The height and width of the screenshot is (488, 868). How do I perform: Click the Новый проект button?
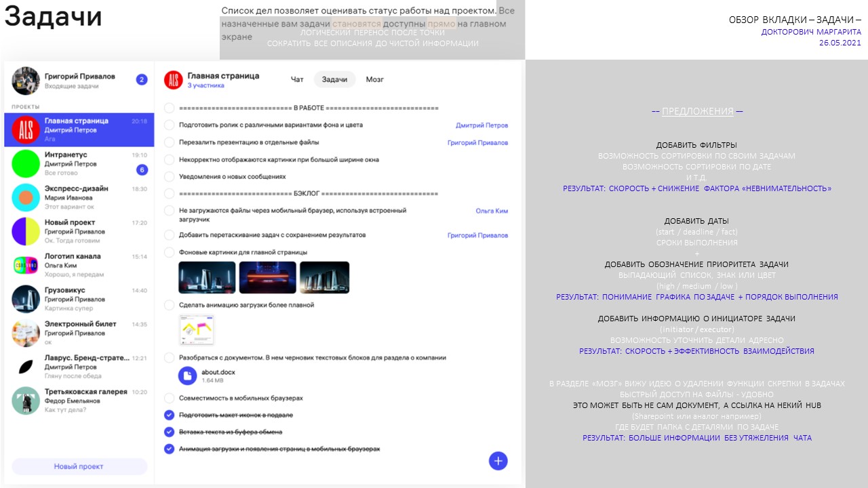coord(79,466)
